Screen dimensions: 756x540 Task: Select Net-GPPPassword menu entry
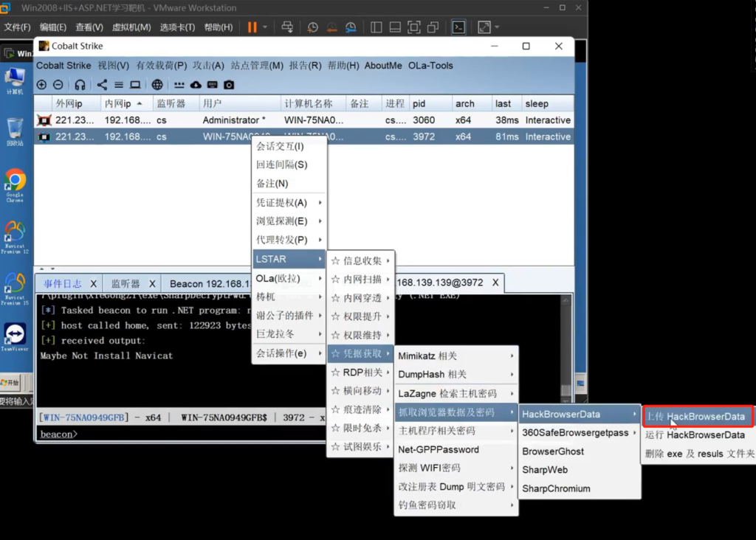click(456, 449)
